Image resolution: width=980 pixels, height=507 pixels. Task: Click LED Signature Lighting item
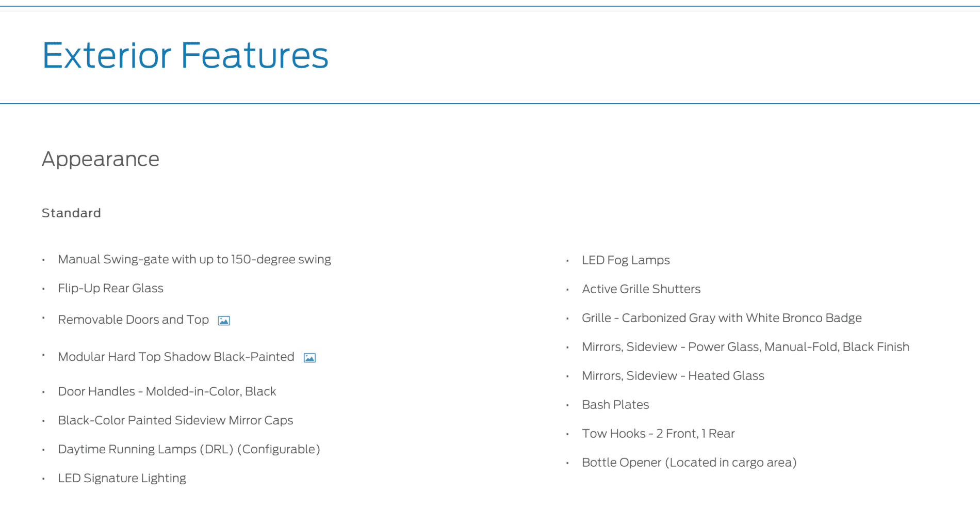pos(122,478)
